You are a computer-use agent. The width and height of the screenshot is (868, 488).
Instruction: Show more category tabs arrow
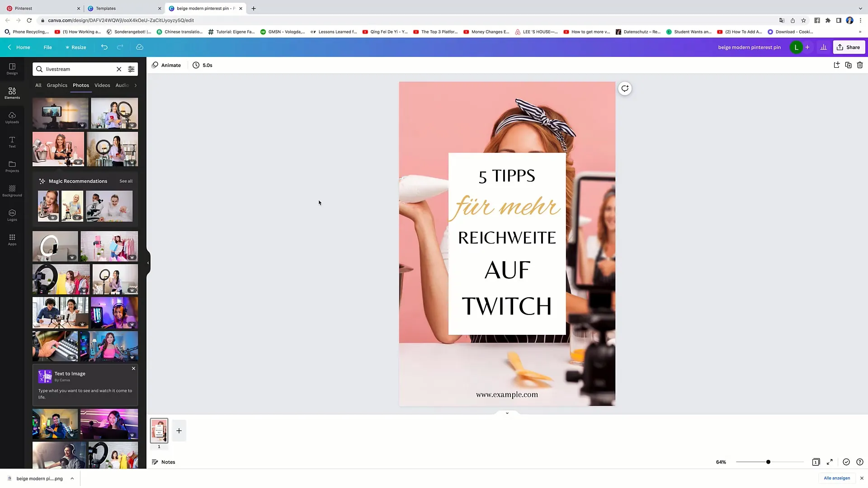(x=136, y=85)
